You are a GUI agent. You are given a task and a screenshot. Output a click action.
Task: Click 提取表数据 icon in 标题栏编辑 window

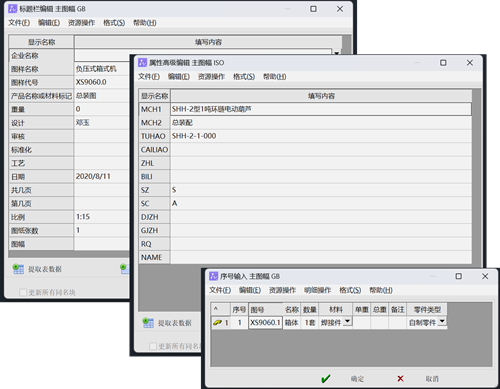[18, 269]
